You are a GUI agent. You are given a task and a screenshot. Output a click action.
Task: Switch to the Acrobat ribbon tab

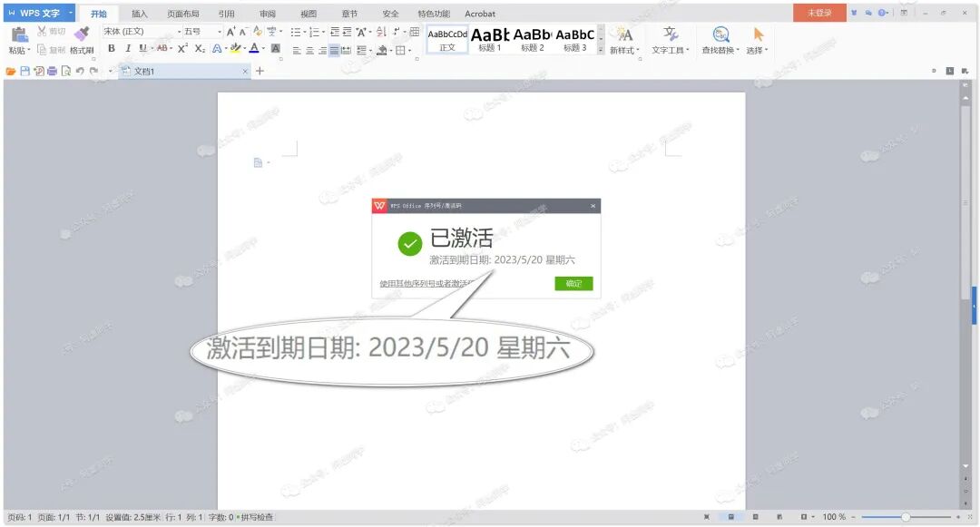480,13
